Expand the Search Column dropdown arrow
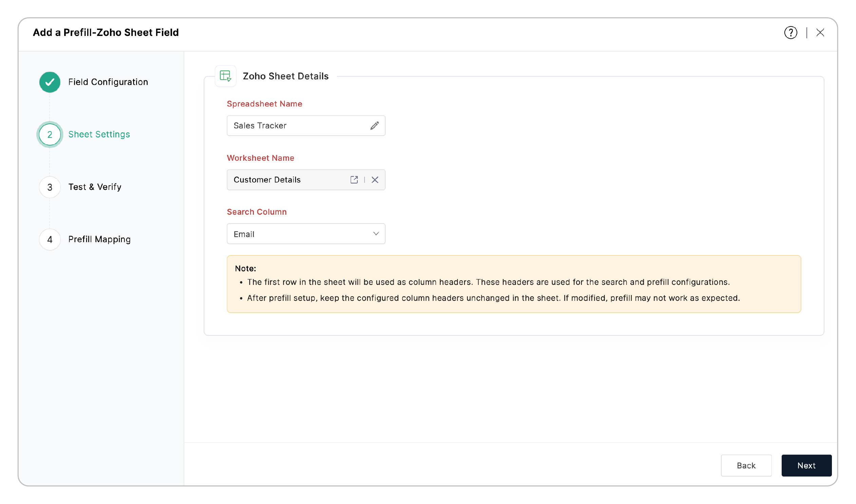This screenshot has height=504, width=856. [375, 234]
